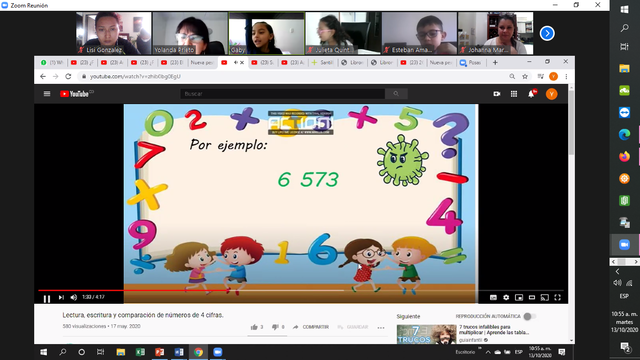This screenshot has width=640, height=360.
Task: Click GUARDAR save button
Action: tap(353, 327)
